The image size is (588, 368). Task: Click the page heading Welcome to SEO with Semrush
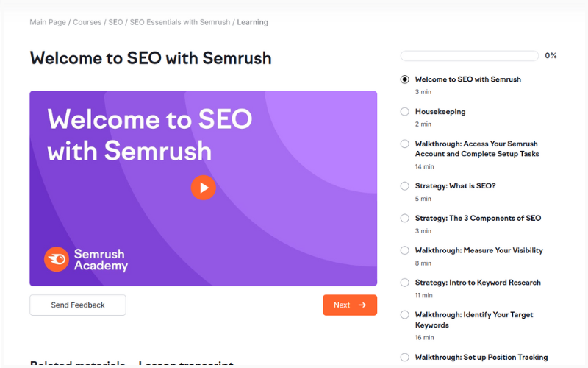(151, 58)
